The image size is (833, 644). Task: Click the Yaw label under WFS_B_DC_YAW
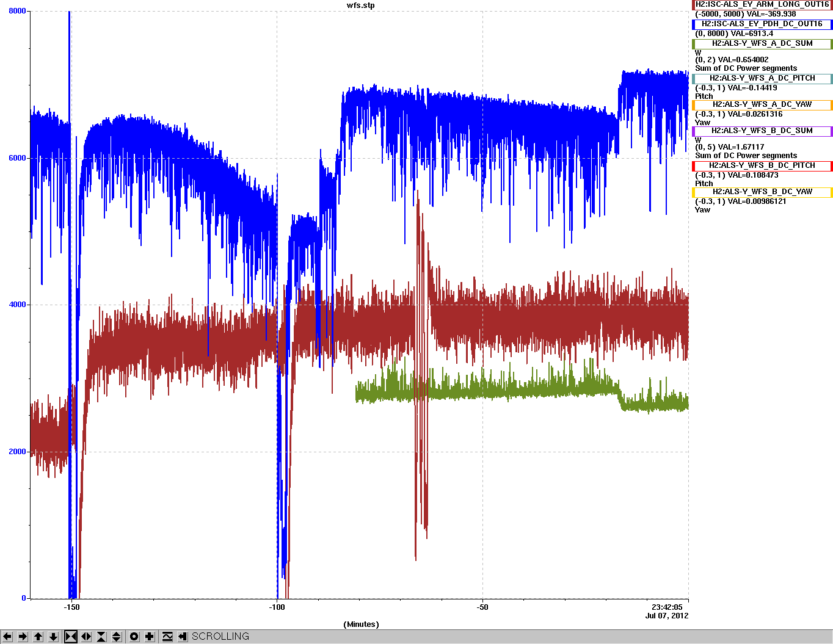(702, 210)
